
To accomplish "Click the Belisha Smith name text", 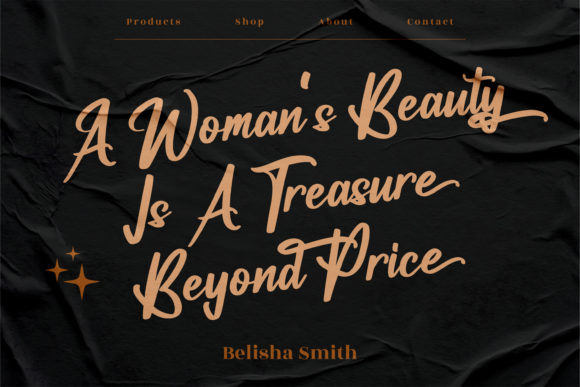I will pyautogui.click(x=290, y=353).
